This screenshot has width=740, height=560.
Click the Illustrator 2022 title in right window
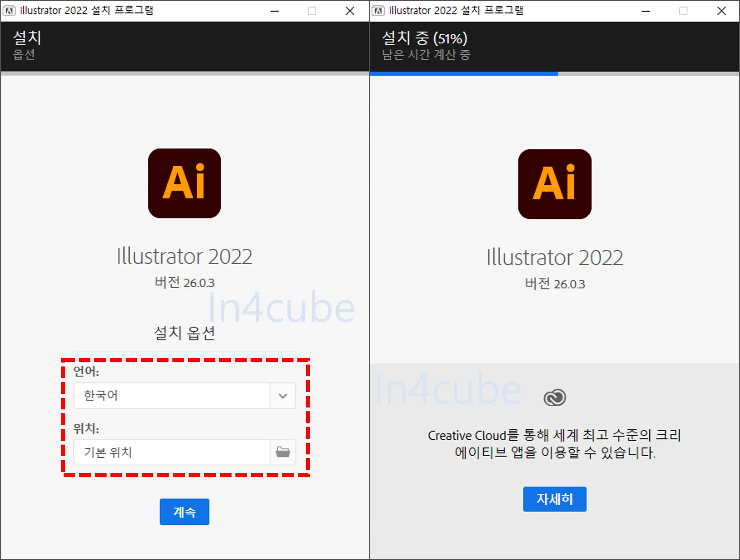coord(555,257)
